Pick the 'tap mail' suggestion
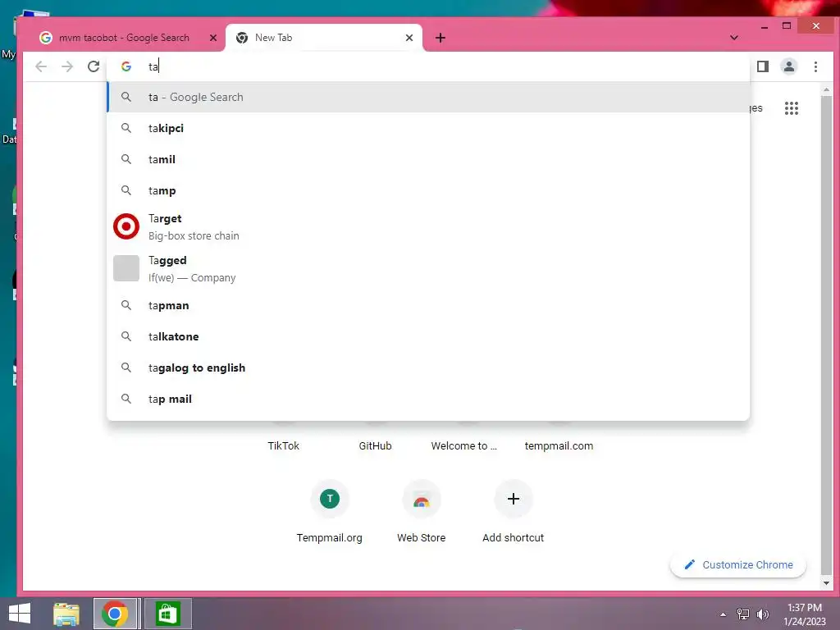 (x=428, y=399)
